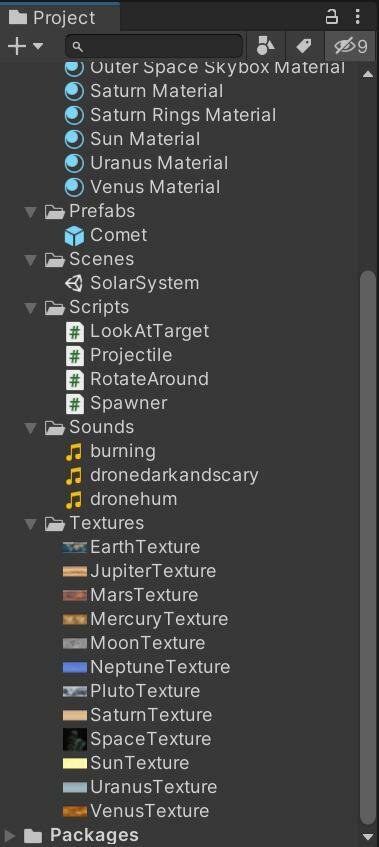Collapse the Prefabs folder arrow
379x847 pixels.
point(31,212)
